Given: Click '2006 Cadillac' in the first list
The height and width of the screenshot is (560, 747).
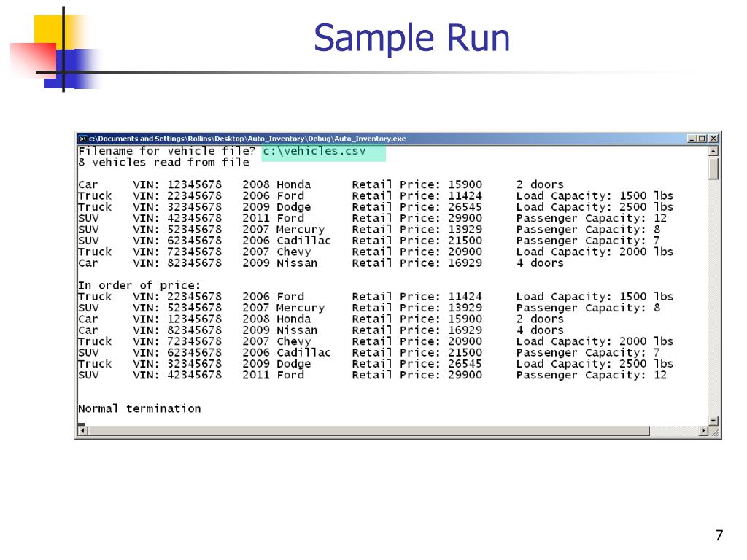Looking at the screenshot, I should pyautogui.click(x=286, y=241).
